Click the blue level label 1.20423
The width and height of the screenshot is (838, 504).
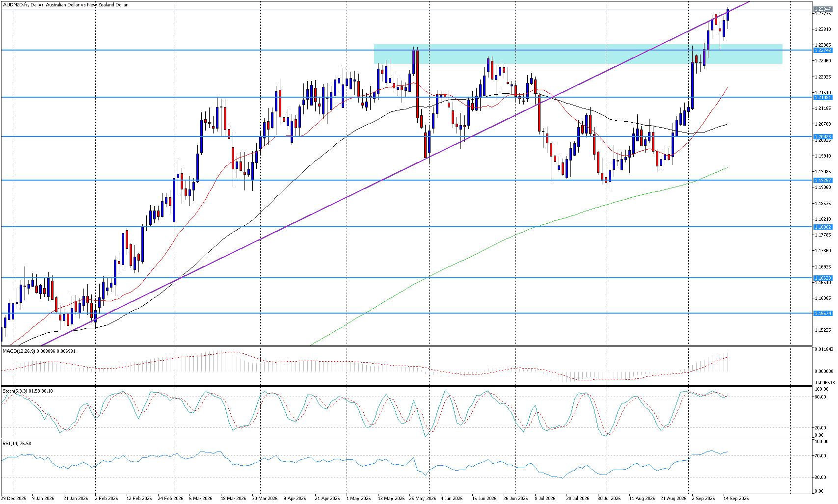823,137
